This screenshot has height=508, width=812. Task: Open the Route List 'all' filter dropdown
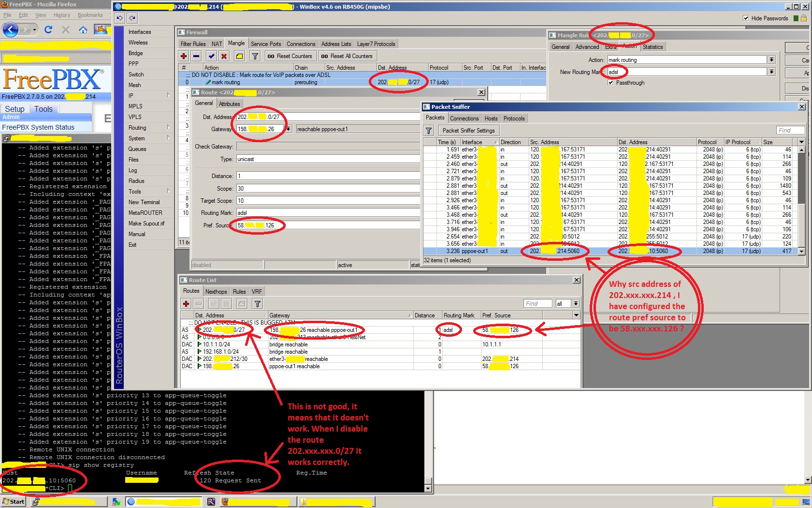pyautogui.click(x=576, y=304)
